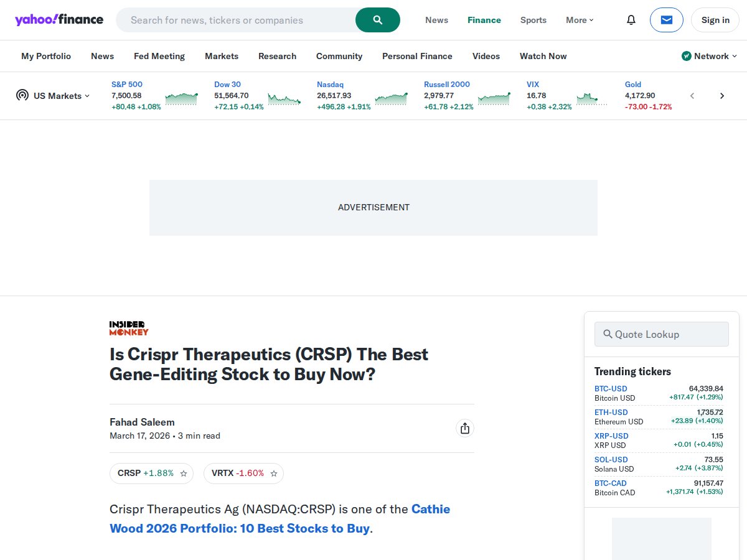Open the Watch Now tab

click(543, 56)
